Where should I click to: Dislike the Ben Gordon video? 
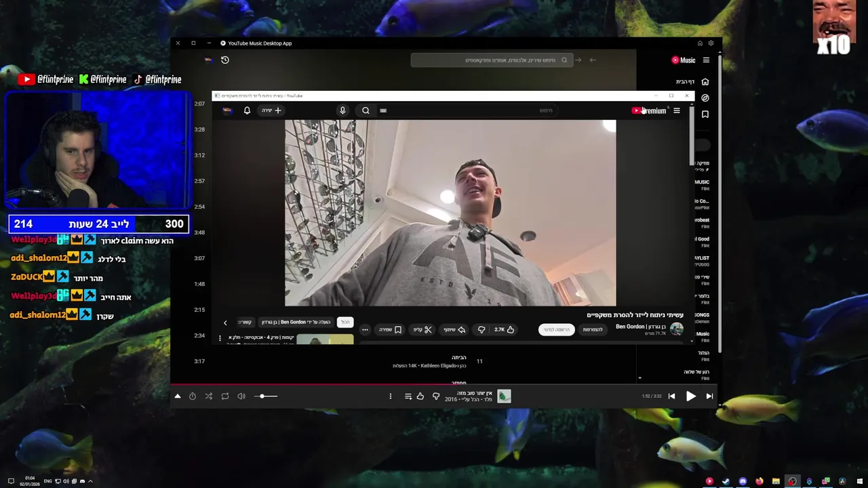click(481, 329)
